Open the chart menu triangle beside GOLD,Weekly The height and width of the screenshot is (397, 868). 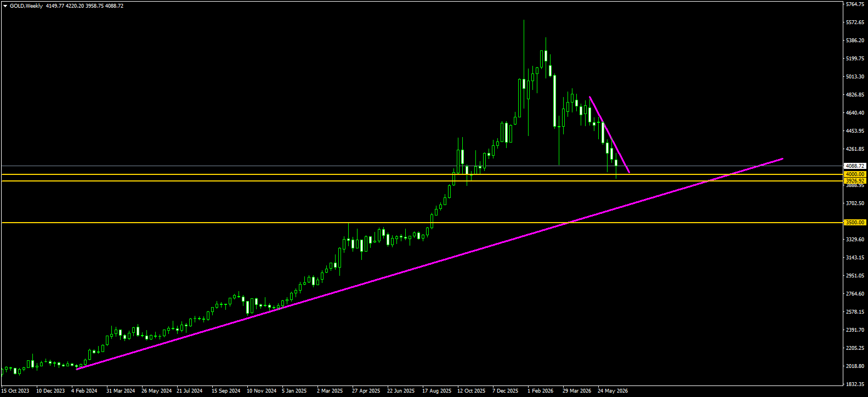click(5, 6)
